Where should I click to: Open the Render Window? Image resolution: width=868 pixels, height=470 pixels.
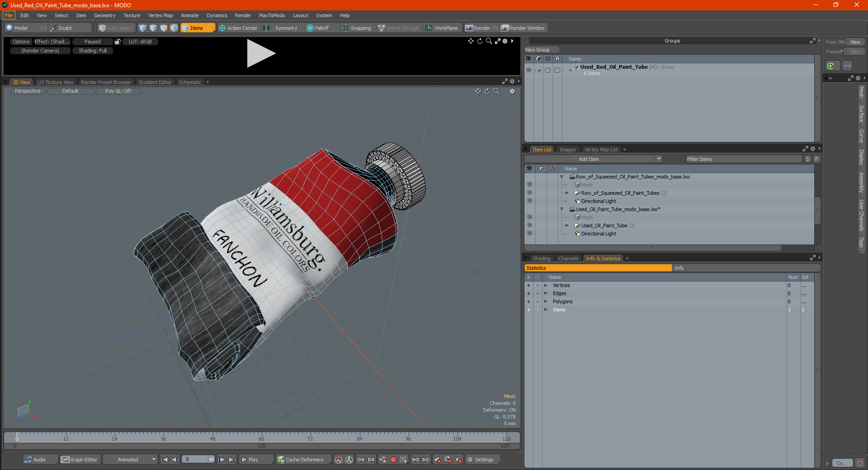pos(523,28)
